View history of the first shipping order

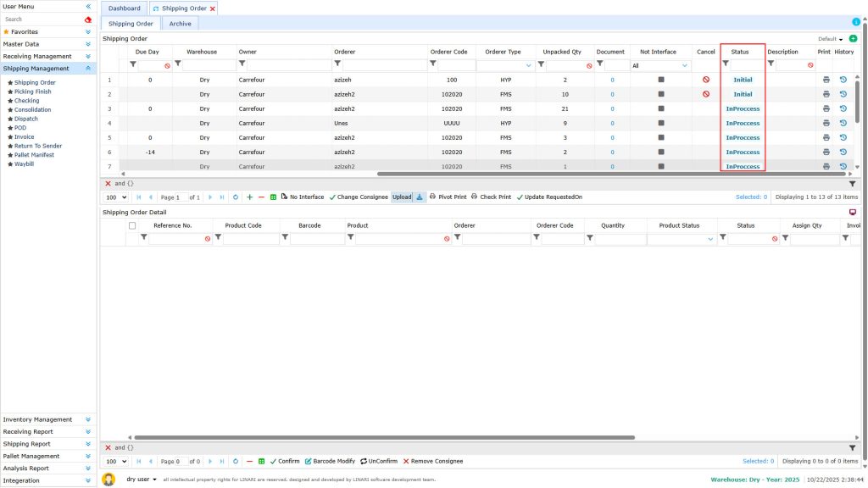click(x=842, y=80)
